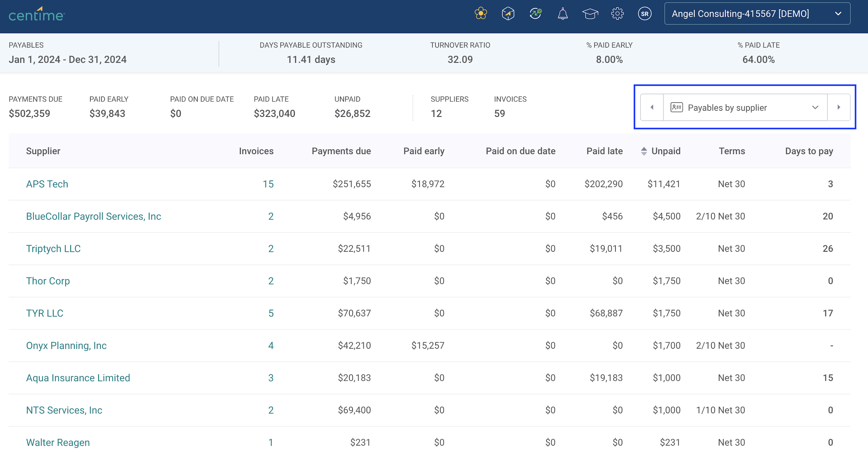The image size is (868, 452).
Task: Click the Paid Early total $39,843
Action: (x=107, y=113)
